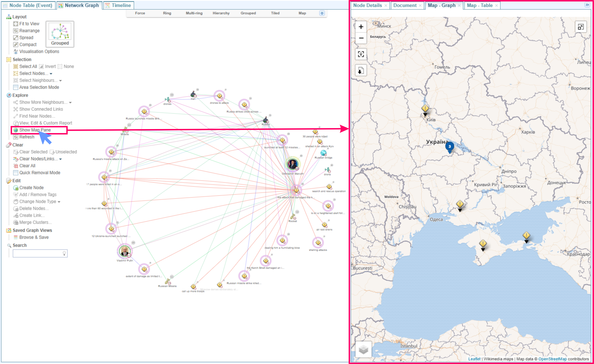594x364 pixels.
Task: Enable Area Selection Mode checkbox
Action: [16, 87]
